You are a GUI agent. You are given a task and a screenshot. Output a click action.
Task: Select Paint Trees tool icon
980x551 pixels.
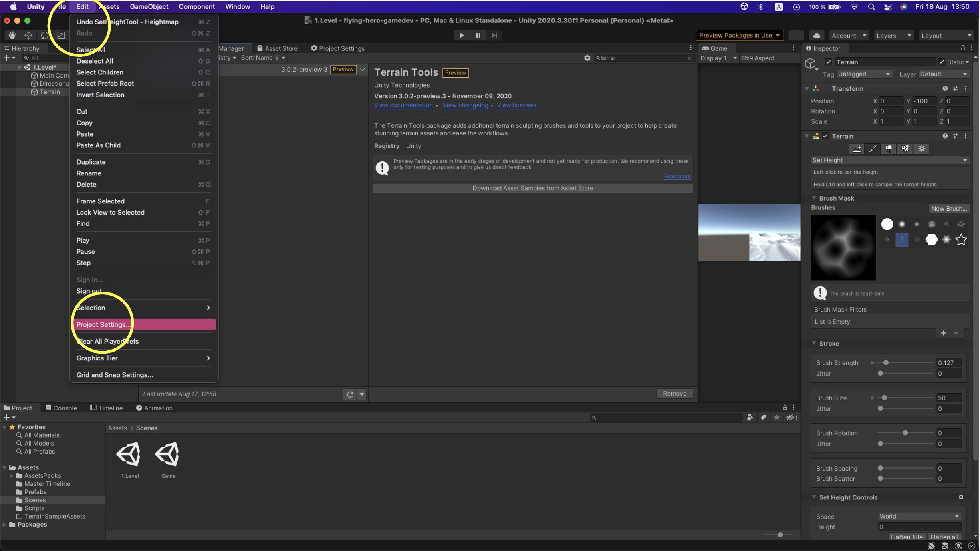point(889,149)
